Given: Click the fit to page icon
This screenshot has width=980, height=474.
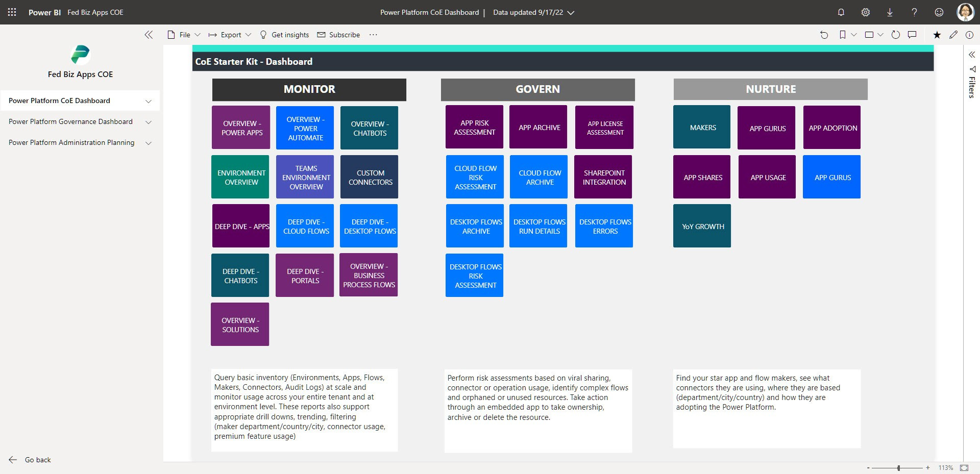Looking at the screenshot, I should [x=964, y=467].
